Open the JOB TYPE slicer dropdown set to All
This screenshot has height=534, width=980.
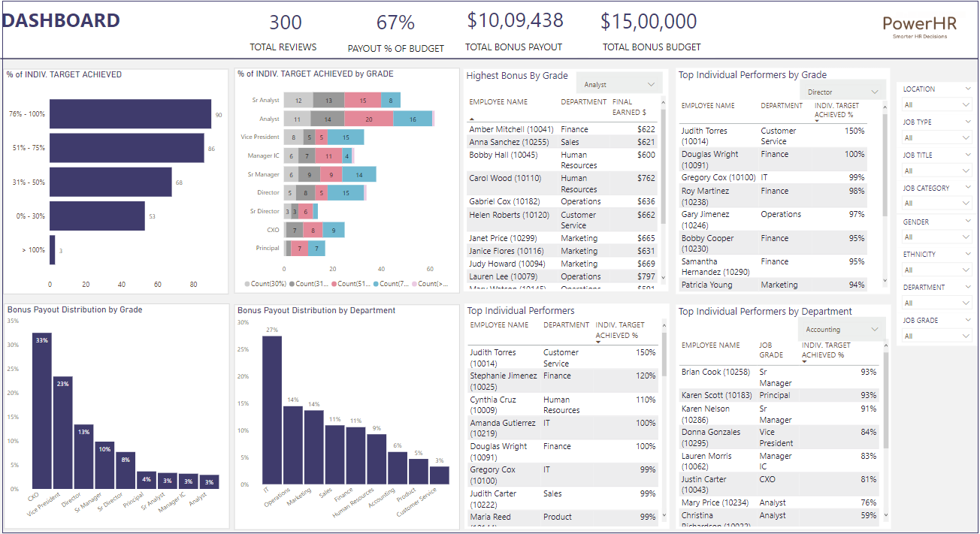pyautogui.click(x=936, y=138)
